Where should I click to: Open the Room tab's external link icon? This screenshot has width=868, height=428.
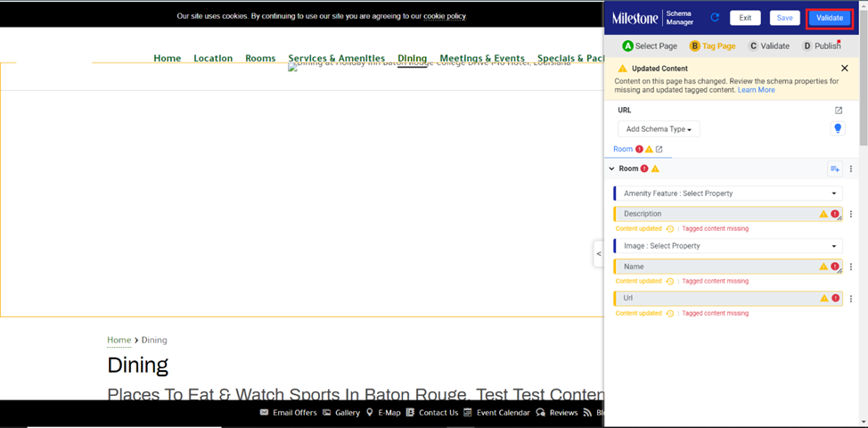tap(659, 149)
